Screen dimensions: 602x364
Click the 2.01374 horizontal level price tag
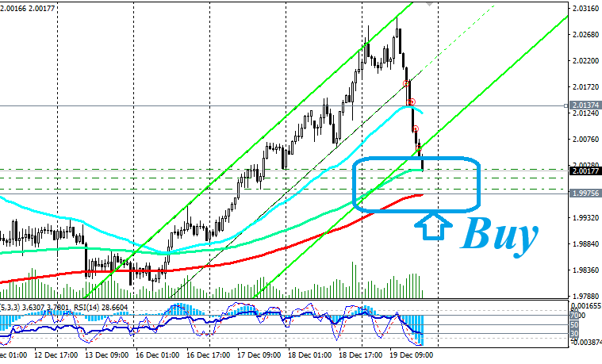585,105
